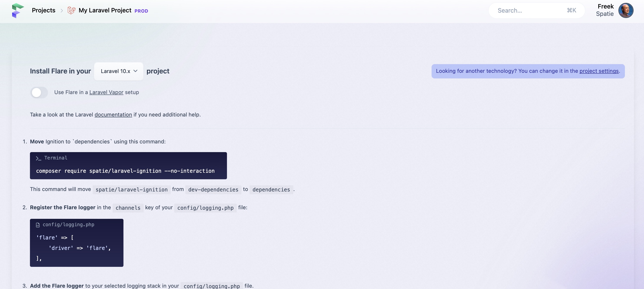Open Freek's profile avatar menu
This screenshot has height=289, width=644.
pyautogui.click(x=626, y=10)
